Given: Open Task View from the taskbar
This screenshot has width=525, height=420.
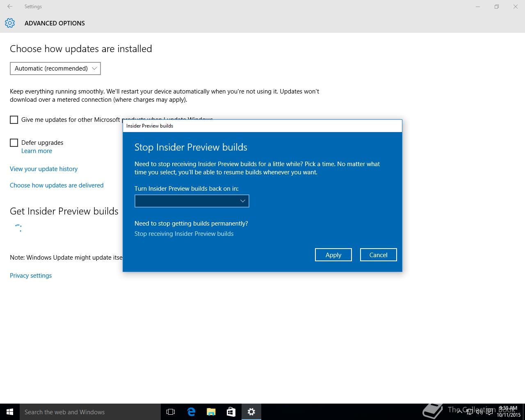Looking at the screenshot, I should [x=171, y=412].
